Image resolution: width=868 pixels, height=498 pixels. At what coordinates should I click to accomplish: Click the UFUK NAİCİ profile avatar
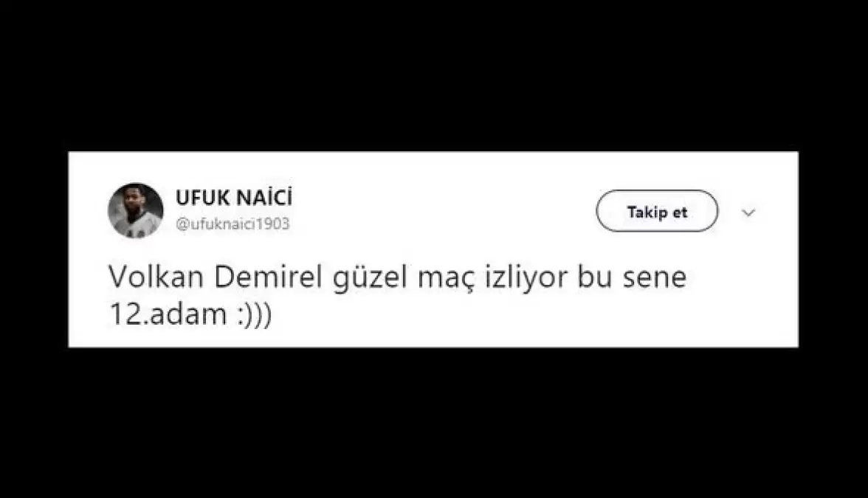135,210
